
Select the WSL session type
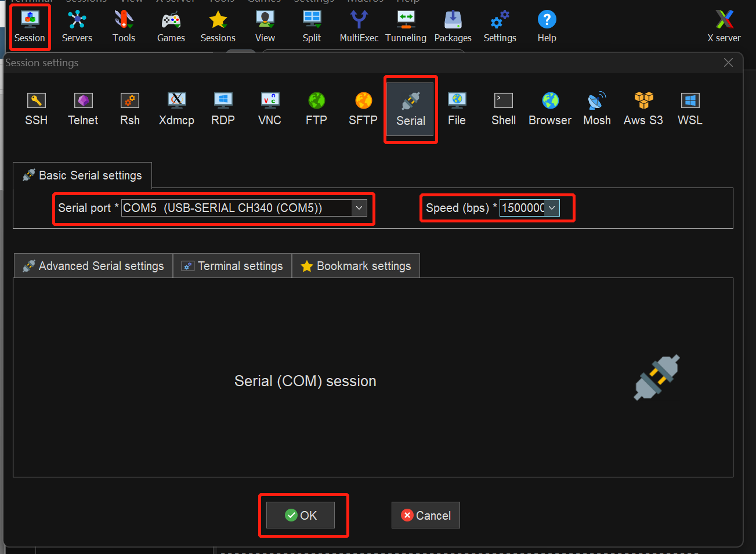click(x=690, y=109)
